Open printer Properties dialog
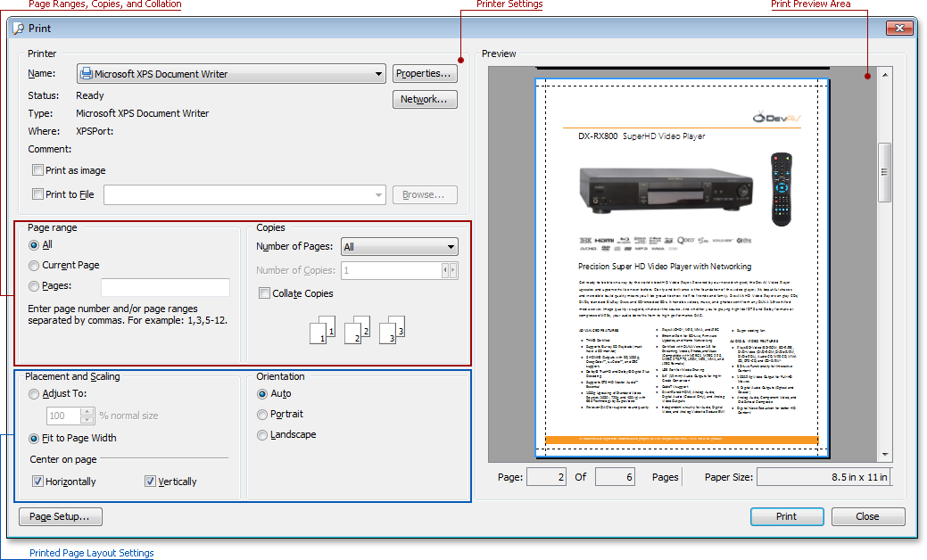 (425, 74)
